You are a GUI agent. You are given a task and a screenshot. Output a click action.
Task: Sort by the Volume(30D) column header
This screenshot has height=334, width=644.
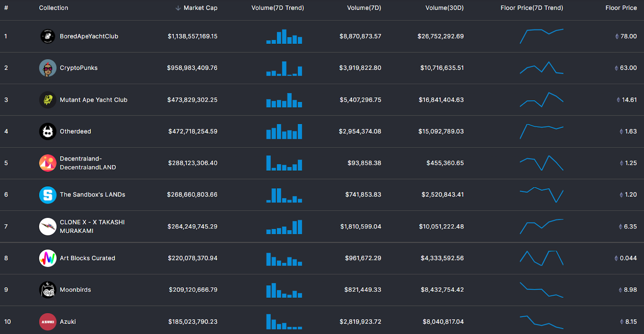tap(444, 8)
